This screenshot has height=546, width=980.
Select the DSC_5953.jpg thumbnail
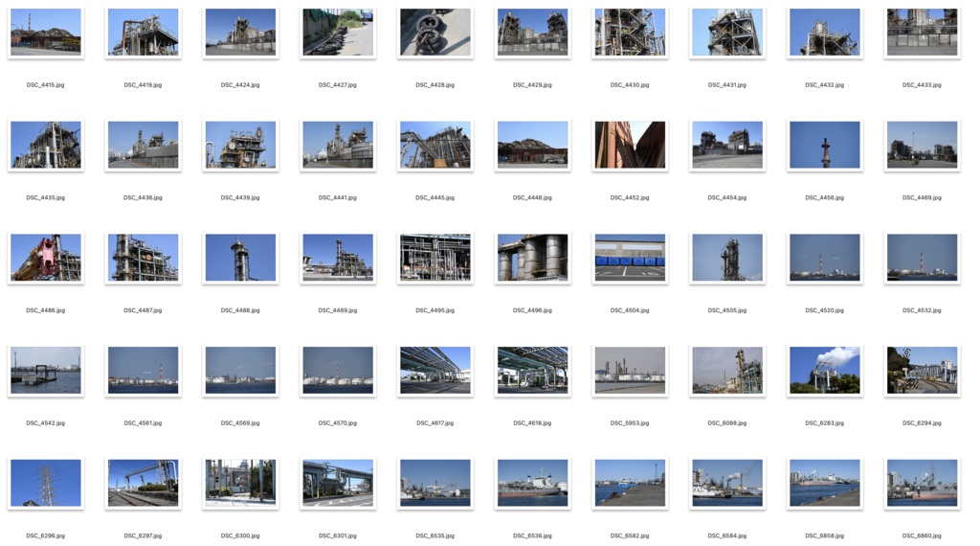tap(630, 371)
